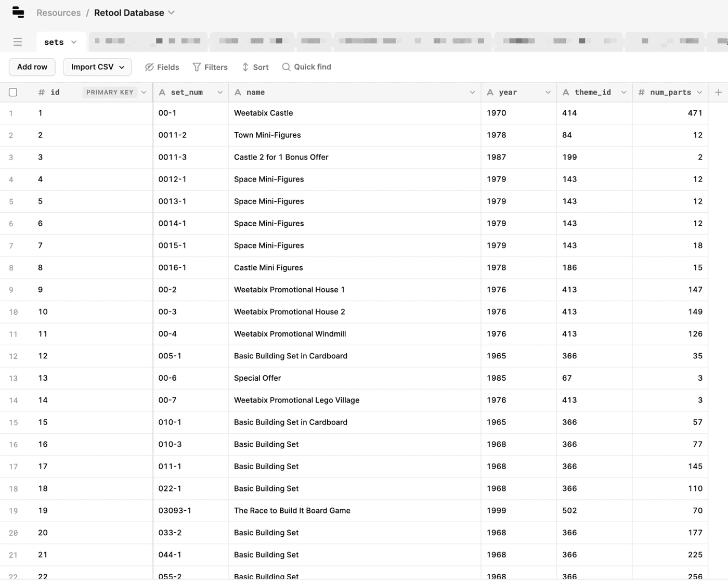Open the set_num column menu chevron
728x581 pixels.
220,92
